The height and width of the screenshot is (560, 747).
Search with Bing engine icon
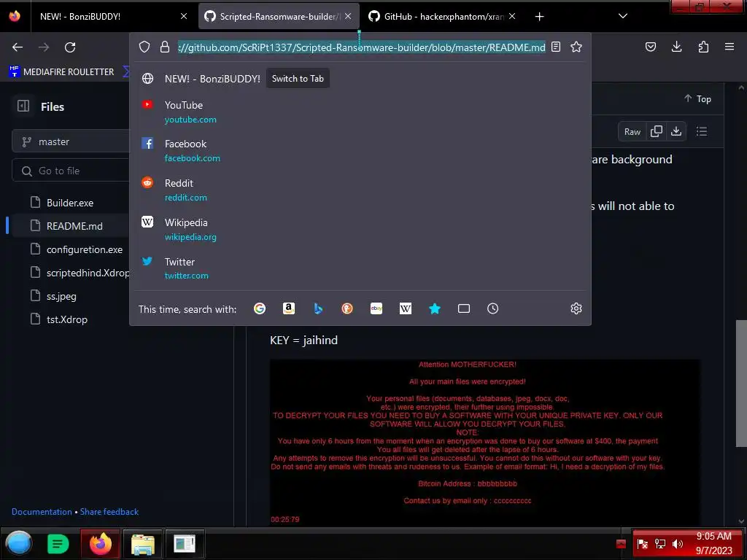(318, 308)
